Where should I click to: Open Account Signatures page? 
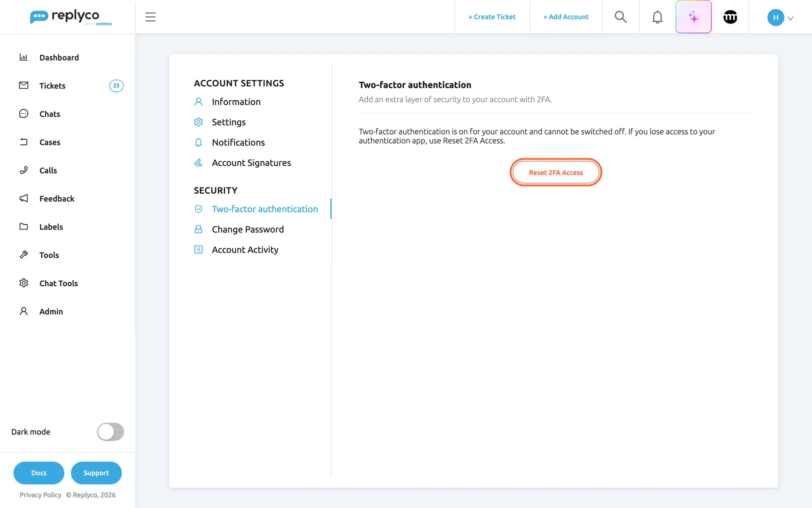coord(251,163)
